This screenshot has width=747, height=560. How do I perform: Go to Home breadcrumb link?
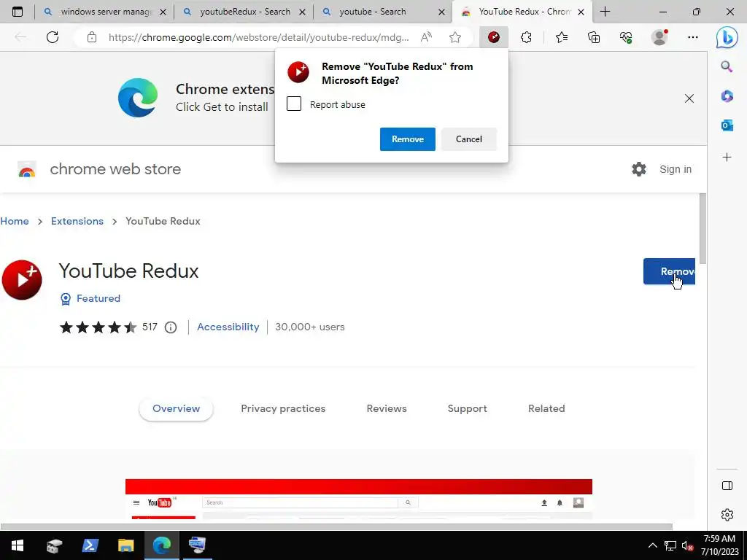(x=15, y=221)
